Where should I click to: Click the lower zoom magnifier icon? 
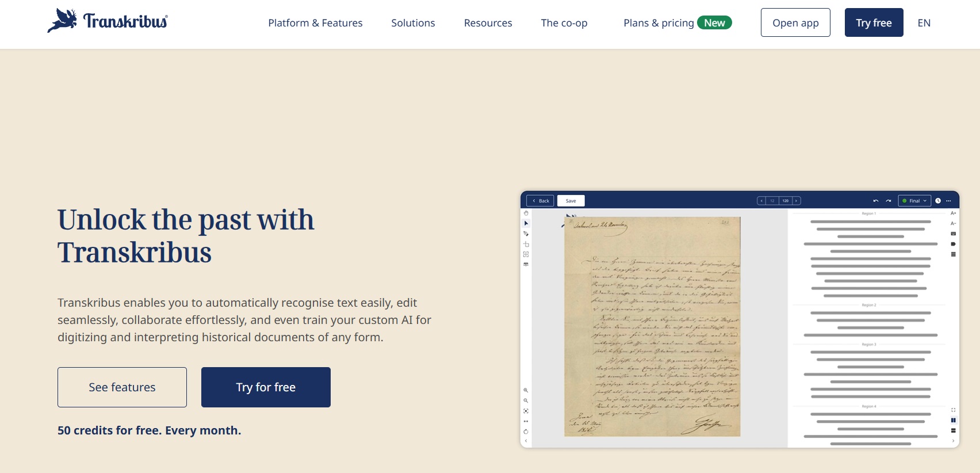526,400
